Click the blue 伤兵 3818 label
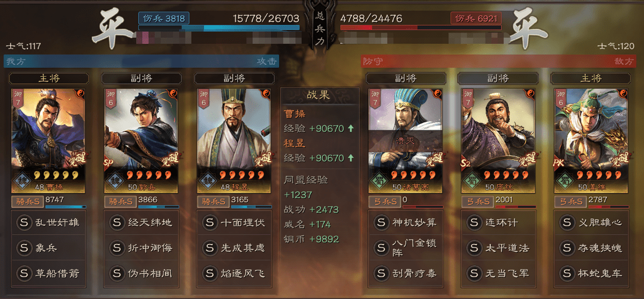The height and width of the screenshot is (299, 644). (163, 18)
